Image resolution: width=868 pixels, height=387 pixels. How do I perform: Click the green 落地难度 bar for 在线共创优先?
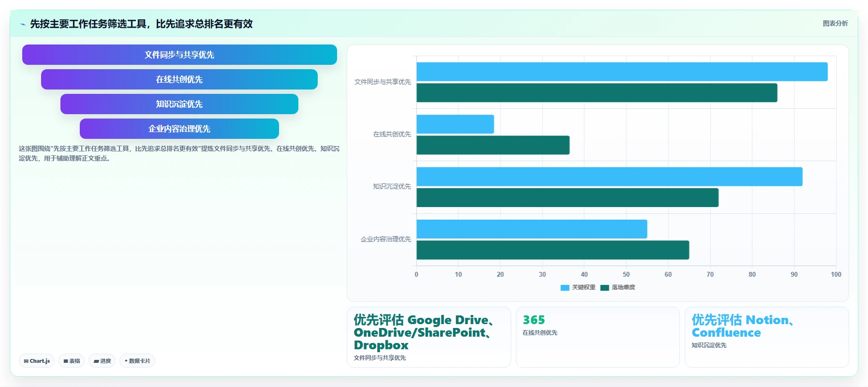tap(493, 145)
